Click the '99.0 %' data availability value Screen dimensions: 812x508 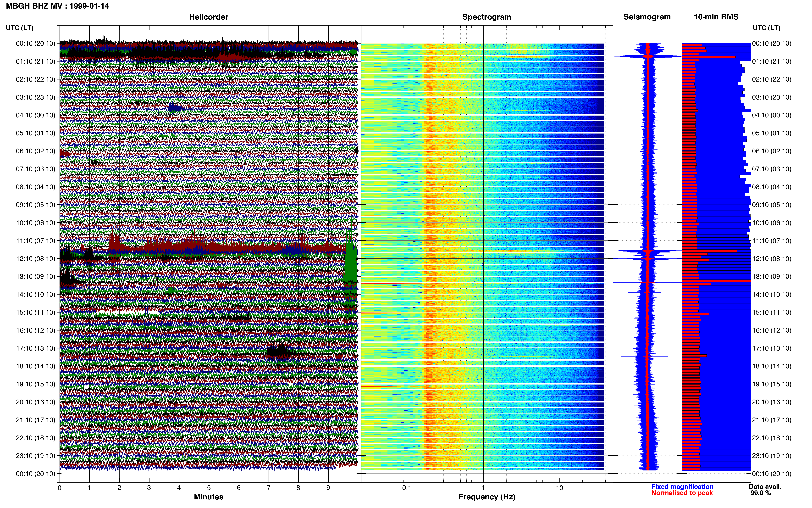coord(761,493)
